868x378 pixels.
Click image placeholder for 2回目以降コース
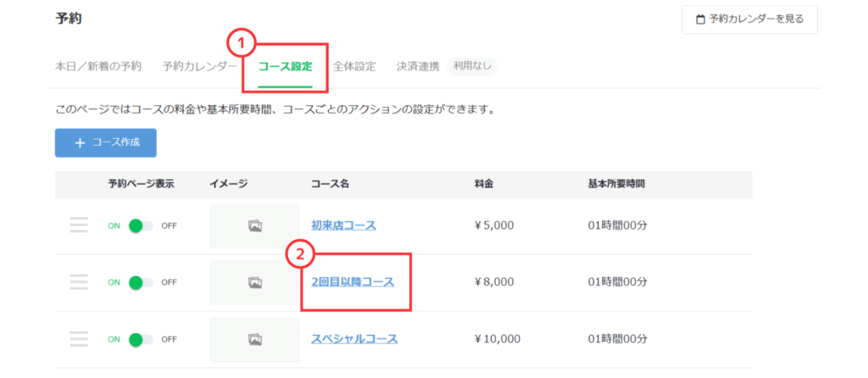tap(254, 282)
